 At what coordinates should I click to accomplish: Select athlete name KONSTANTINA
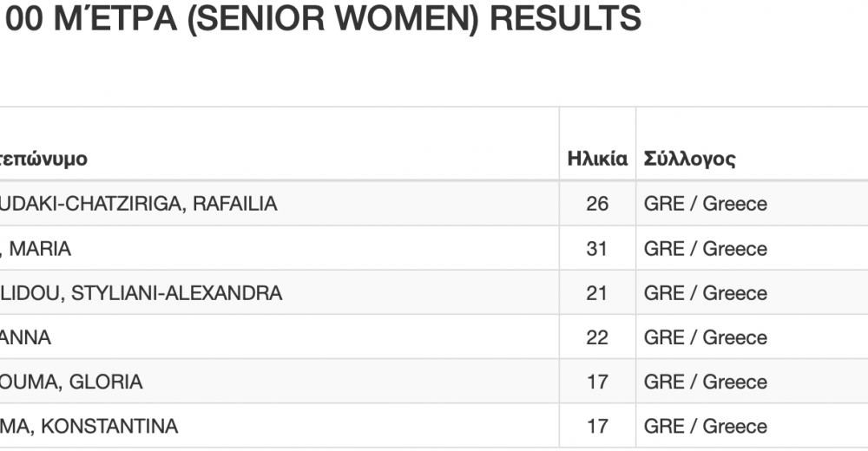click(x=89, y=426)
